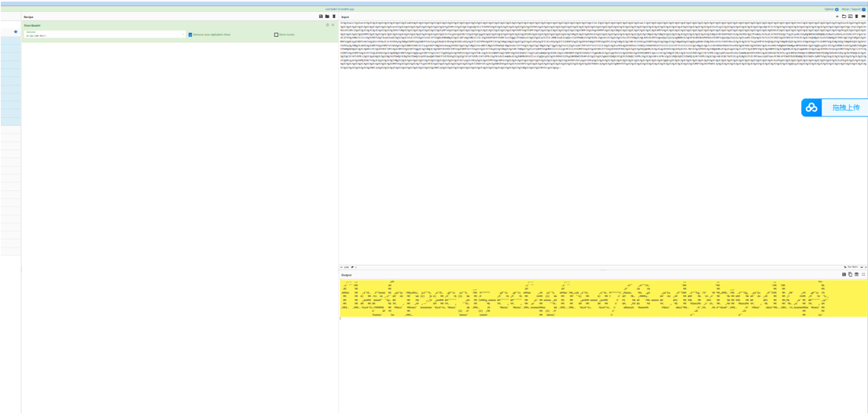Set breakpoint on From Base64 operation
This screenshot has width=868, height=418.
tap(333, 25)
